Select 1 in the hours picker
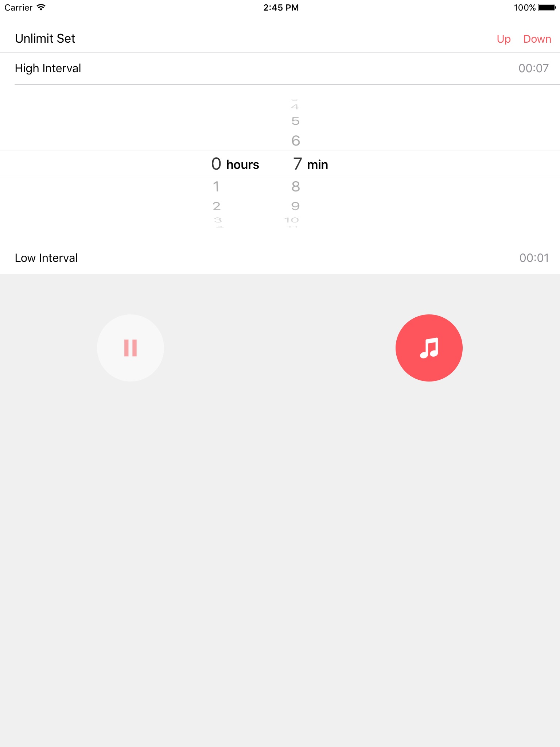This screenshot has height=747, width=560. click(x=216, y=186)
